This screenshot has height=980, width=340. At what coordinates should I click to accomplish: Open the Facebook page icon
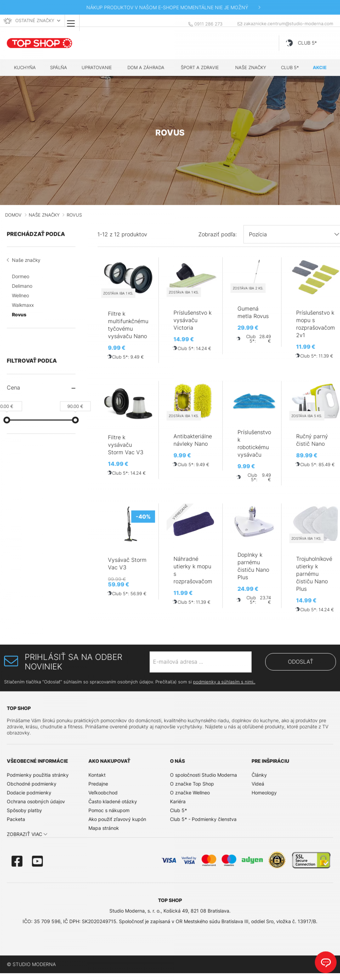(17, 861)
